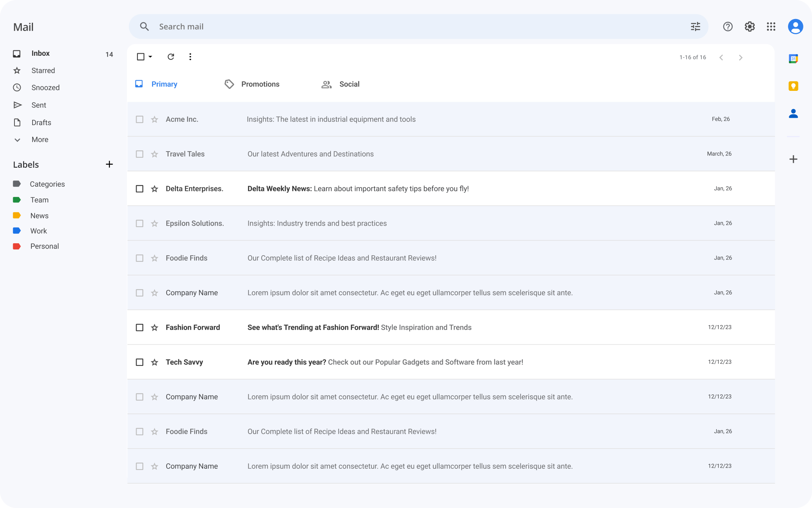The image size is (812, 508).
Task: Open the Contacts side panel icon
Action: (x=793, y=113)
